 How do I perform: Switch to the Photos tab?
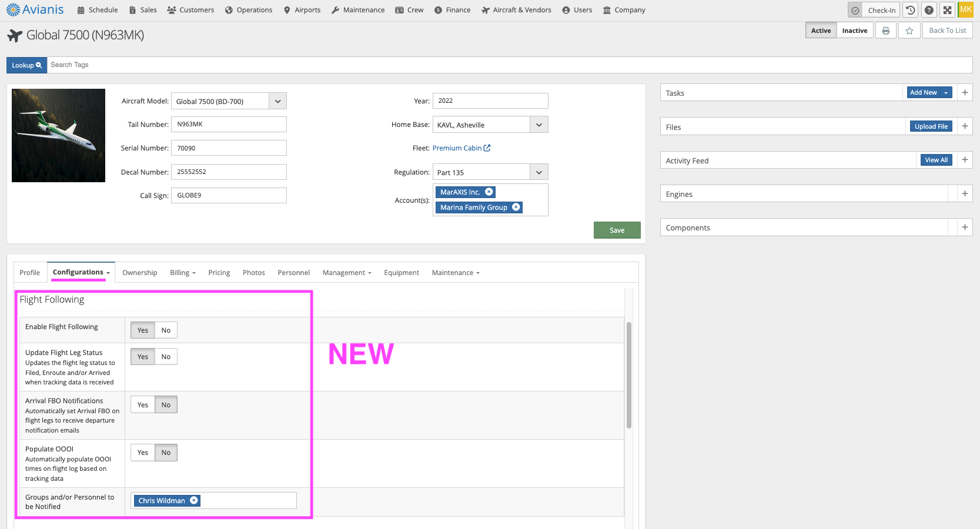[254, 273]
